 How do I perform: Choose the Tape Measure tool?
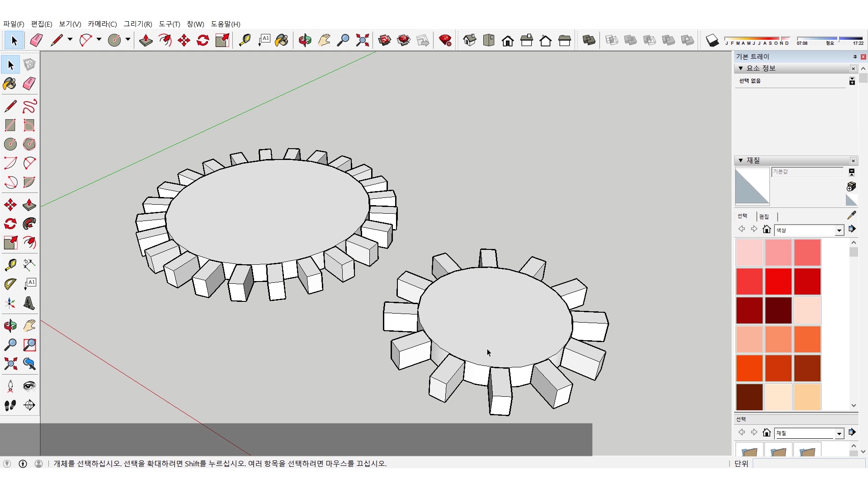245,40
